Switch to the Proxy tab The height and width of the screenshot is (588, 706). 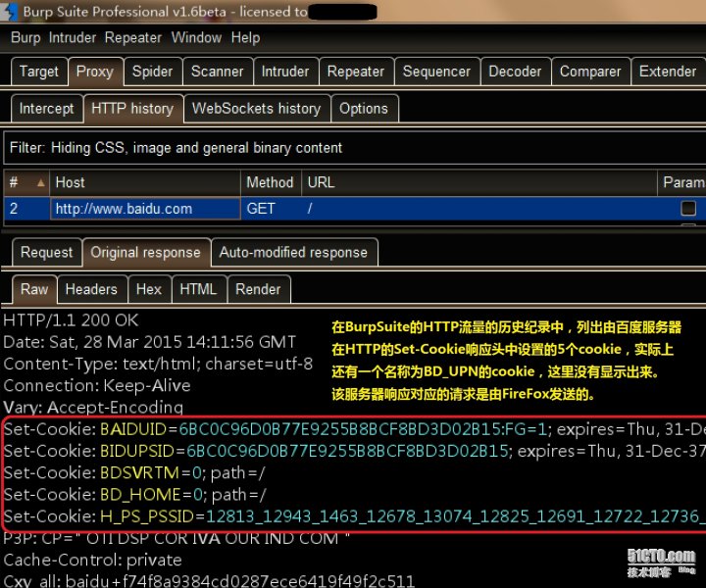pos(95,72)
